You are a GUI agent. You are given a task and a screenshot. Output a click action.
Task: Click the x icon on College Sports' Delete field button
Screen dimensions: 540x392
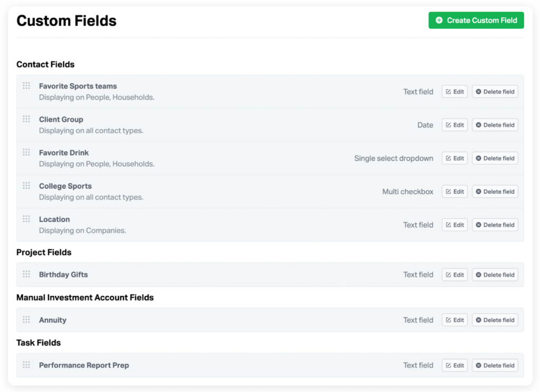coord(479,191)
